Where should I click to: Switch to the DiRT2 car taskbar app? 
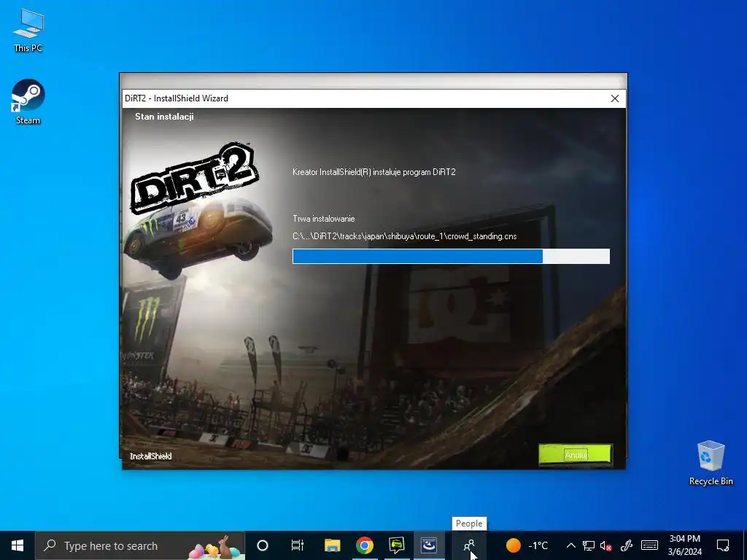pyautogui.click(x=396, y=545)
